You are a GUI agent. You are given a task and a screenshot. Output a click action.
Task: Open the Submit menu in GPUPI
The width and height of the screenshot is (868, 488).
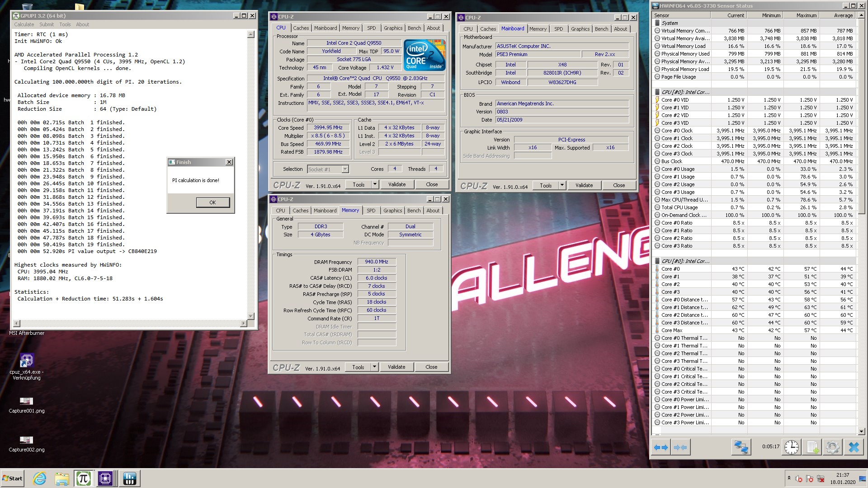(x=47, y=24)
